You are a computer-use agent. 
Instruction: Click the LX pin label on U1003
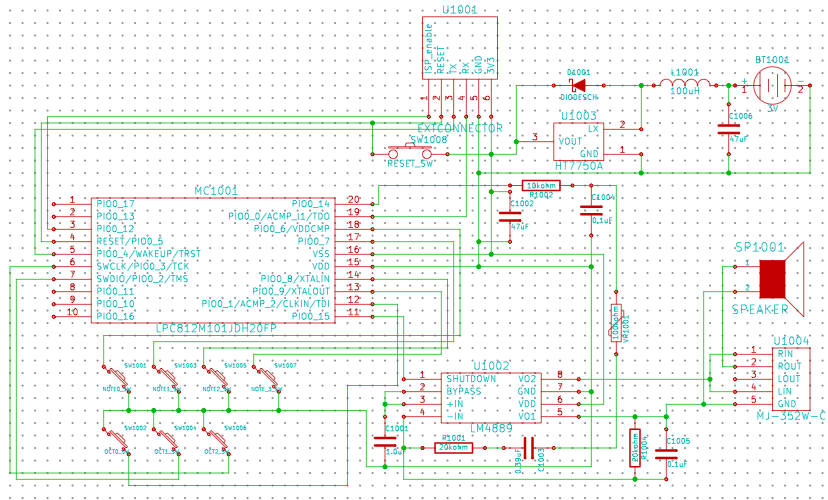pyautogui.click(x=592, y=129)
